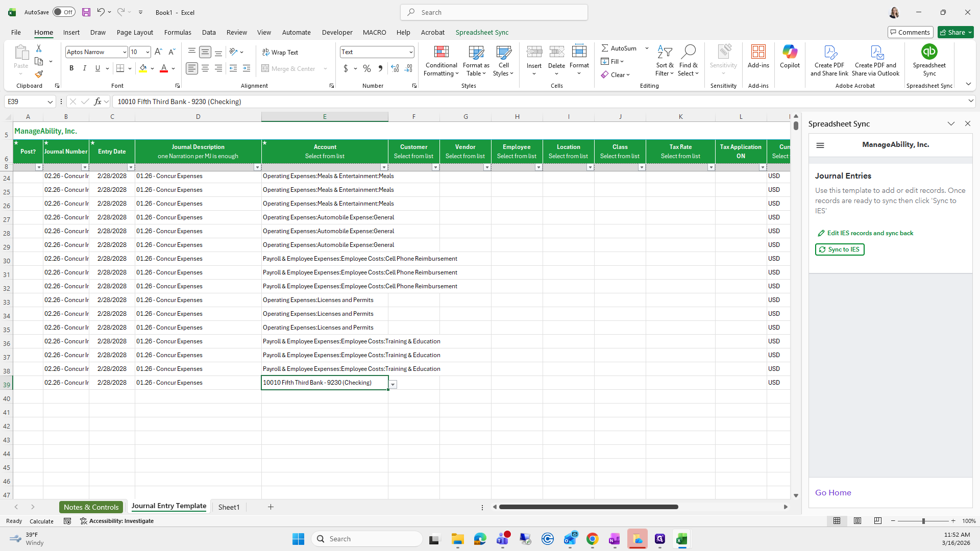Click the Format Painter brush icon

tap(39, 74)
